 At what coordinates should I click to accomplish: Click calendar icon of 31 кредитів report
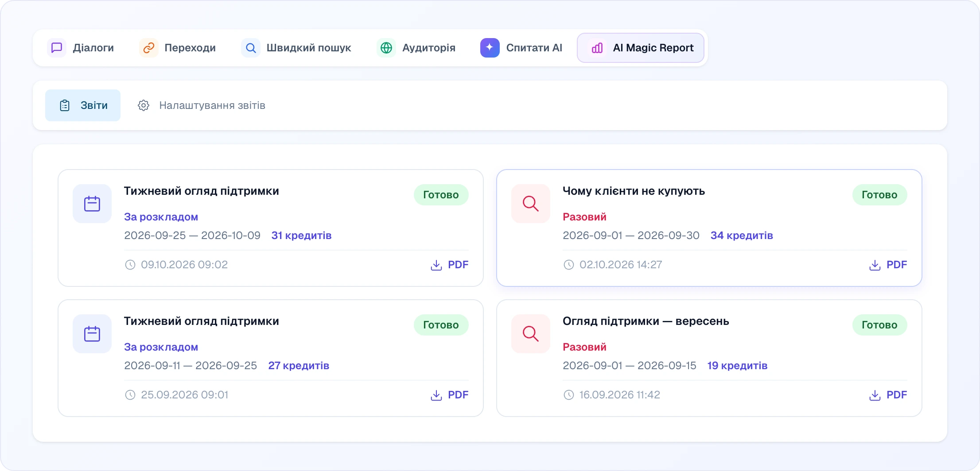[92, 204]
